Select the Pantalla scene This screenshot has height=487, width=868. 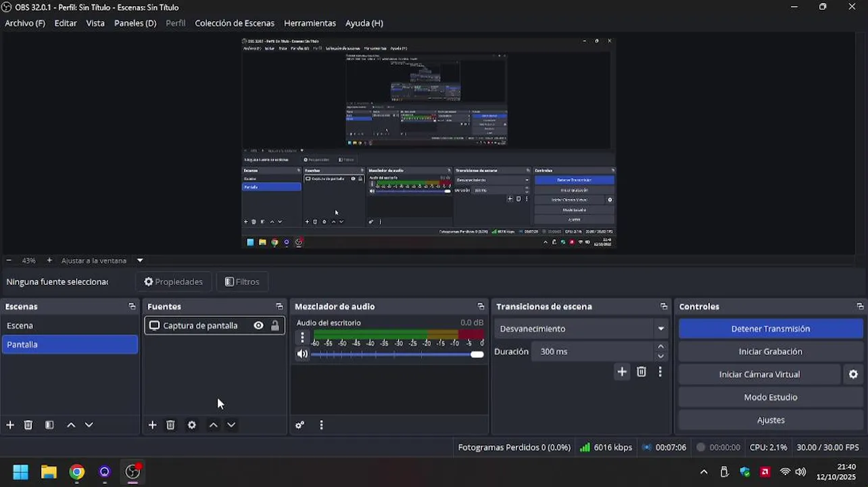pyautogui.click(x=70, y=344)
